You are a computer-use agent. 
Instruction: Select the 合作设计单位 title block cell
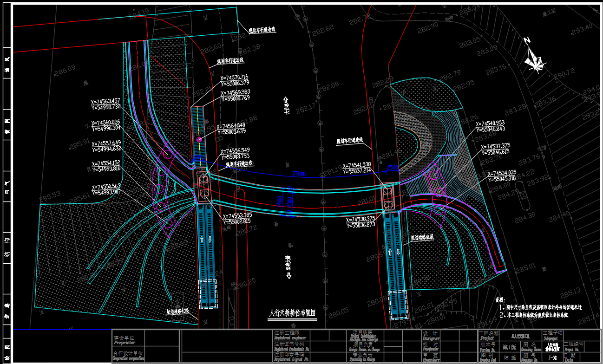click(x=129, y=355)
